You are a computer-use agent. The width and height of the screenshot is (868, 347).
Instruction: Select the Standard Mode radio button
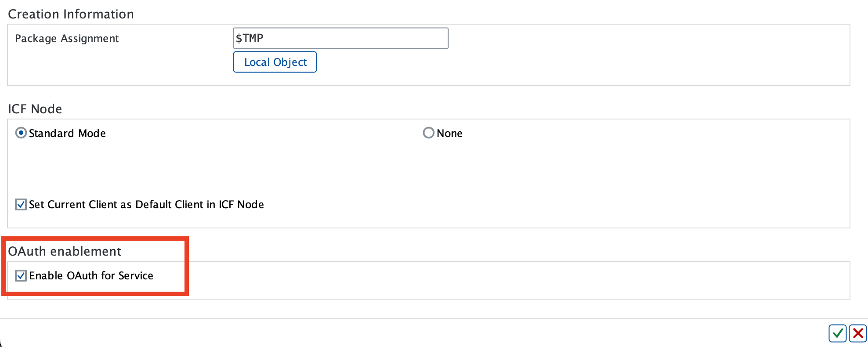click(20, 133)
